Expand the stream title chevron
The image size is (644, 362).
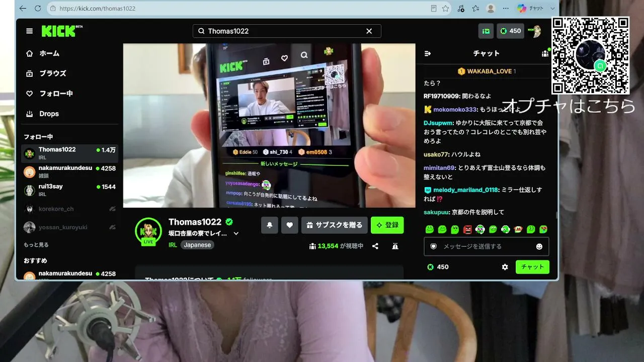click(x=236, y=234)
